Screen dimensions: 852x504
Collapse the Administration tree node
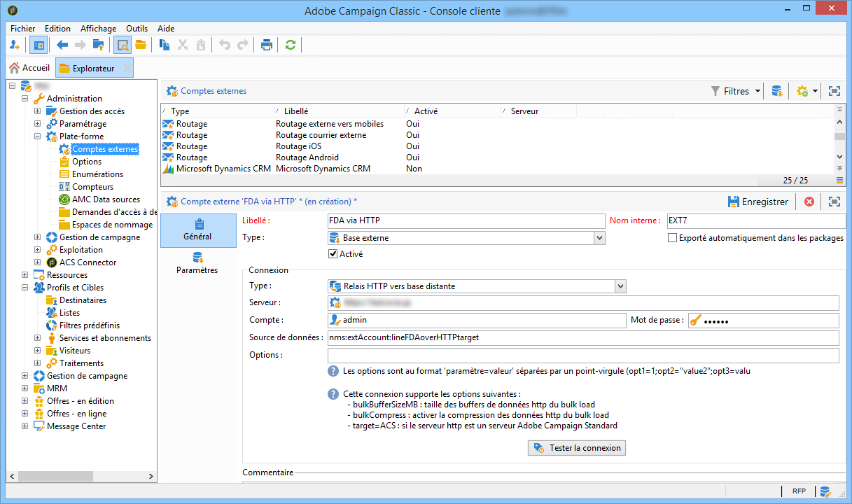pos(25,99)
